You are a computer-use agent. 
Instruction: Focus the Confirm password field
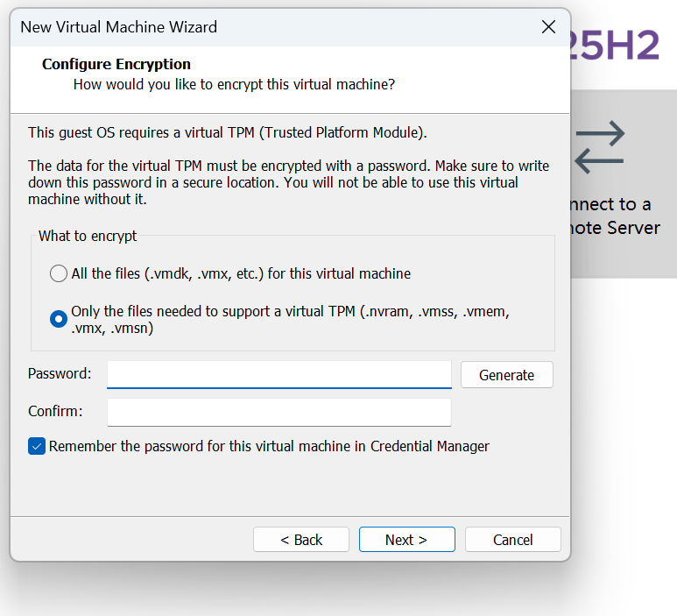tap(279, 412)
